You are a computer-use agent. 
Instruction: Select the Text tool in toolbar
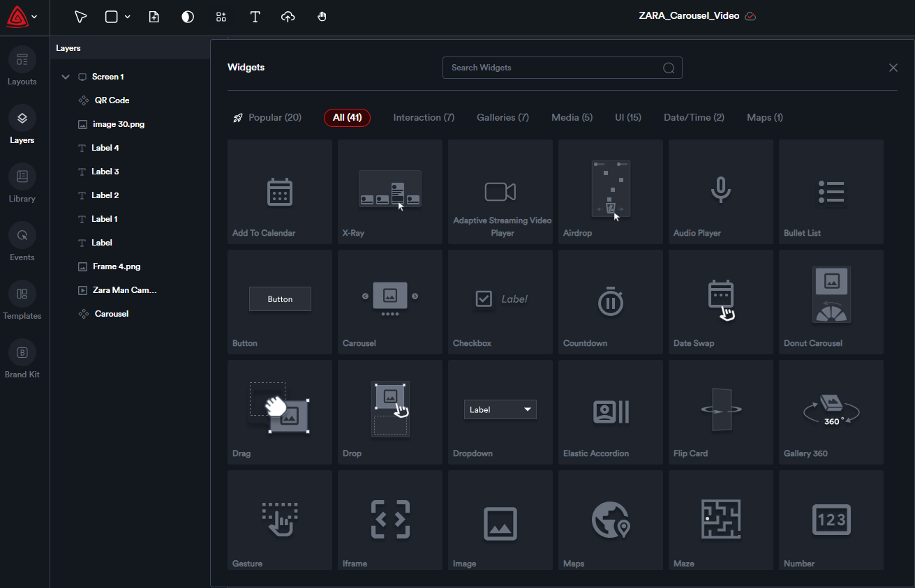click(255, 17)
